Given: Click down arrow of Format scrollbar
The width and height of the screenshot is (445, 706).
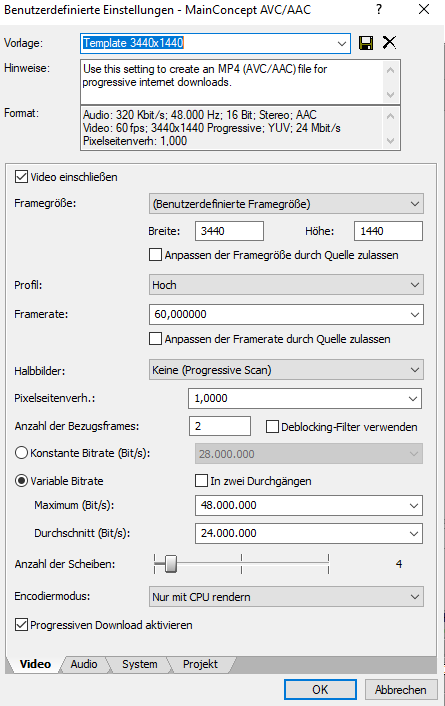Looking at the screenshot, I should pyautogui.click(x=391, y=141).
